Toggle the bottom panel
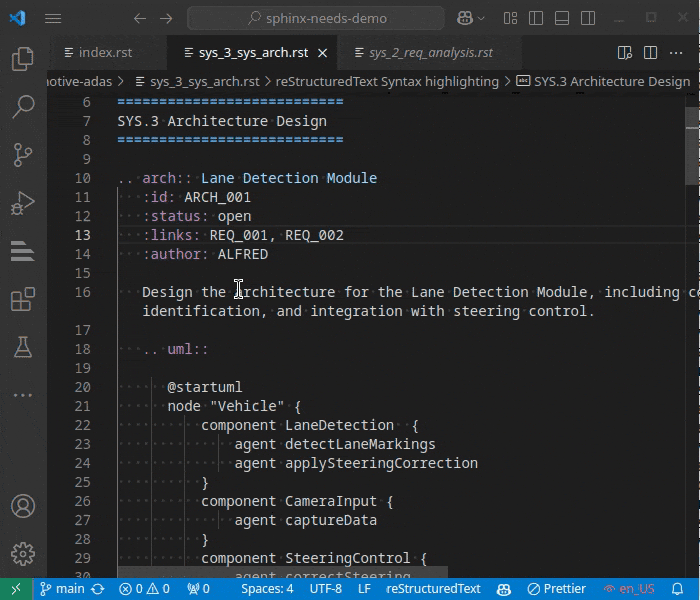700x600 pixels. coord(562,18)
